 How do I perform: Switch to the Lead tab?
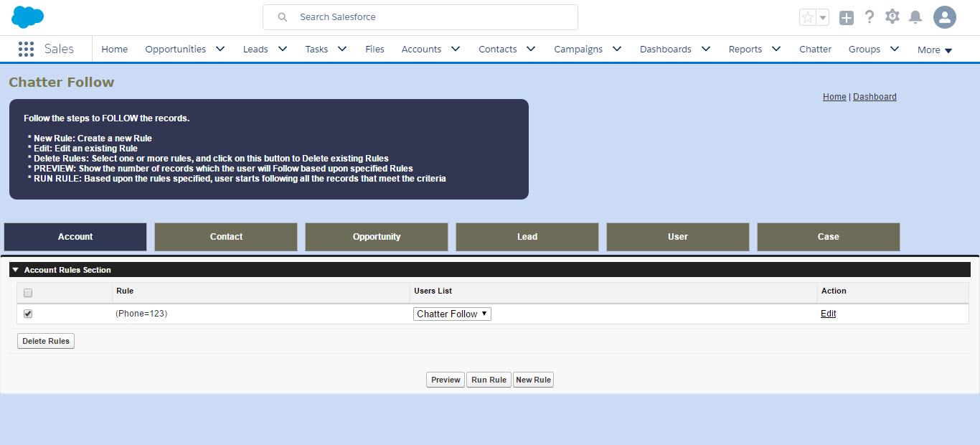(x=527, y=237)
